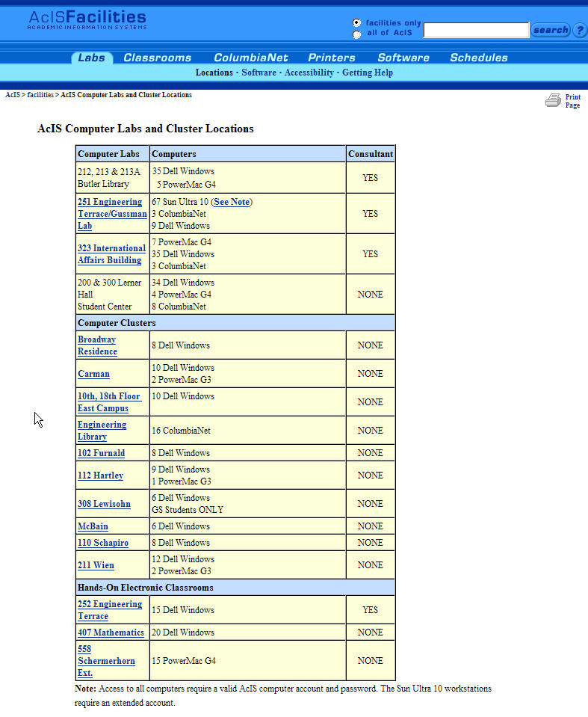
Task: Click the '212, 213 & 213A Butler Library' cell
Action: (x=112, y=177)
